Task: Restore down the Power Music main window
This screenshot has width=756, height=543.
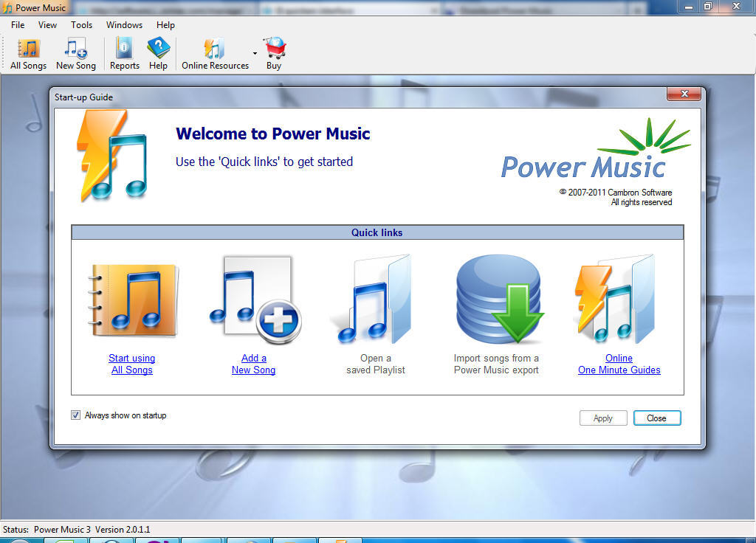Action: [x=708, y=7]
